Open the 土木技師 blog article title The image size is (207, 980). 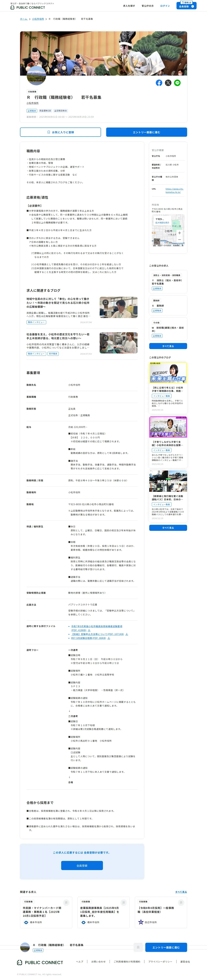[58, 336]
